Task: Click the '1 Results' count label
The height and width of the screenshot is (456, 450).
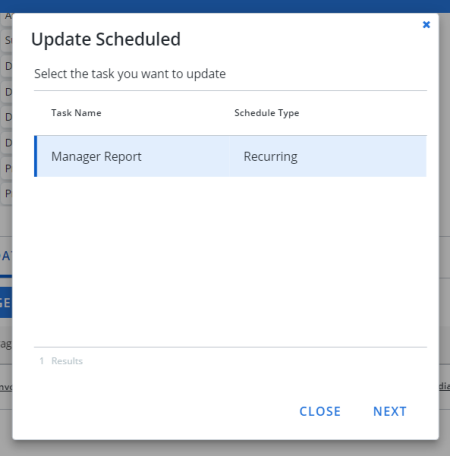Action: (x=61, y=361)
